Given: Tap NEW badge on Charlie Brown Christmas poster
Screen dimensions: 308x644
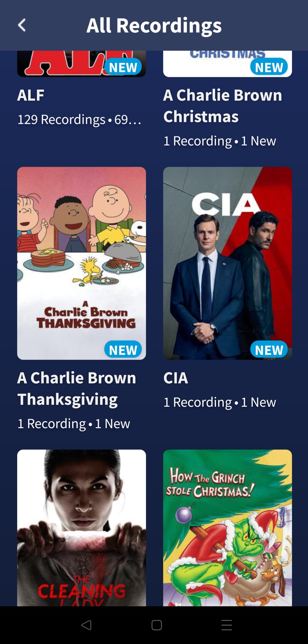Looking at the screenshot, I should coord(269,67).
